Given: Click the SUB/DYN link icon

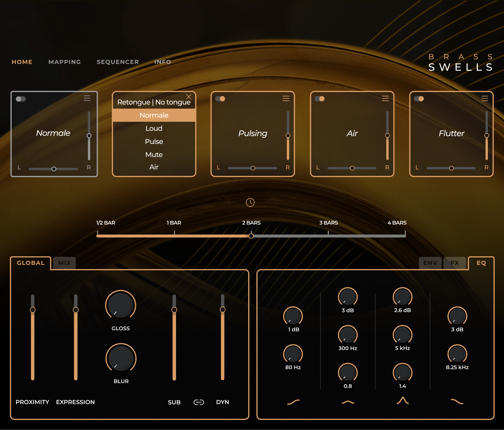Looking at the screenshot, I should (198, 402).
